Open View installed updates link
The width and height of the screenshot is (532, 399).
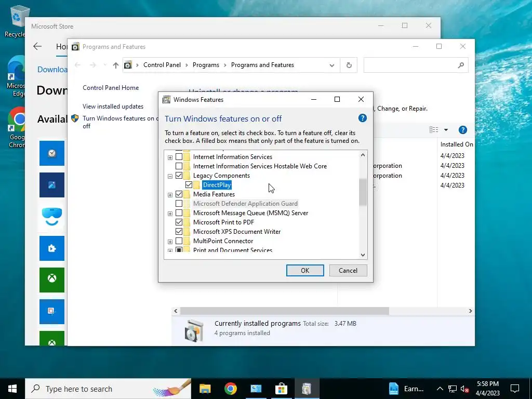(x=113, y=106)
